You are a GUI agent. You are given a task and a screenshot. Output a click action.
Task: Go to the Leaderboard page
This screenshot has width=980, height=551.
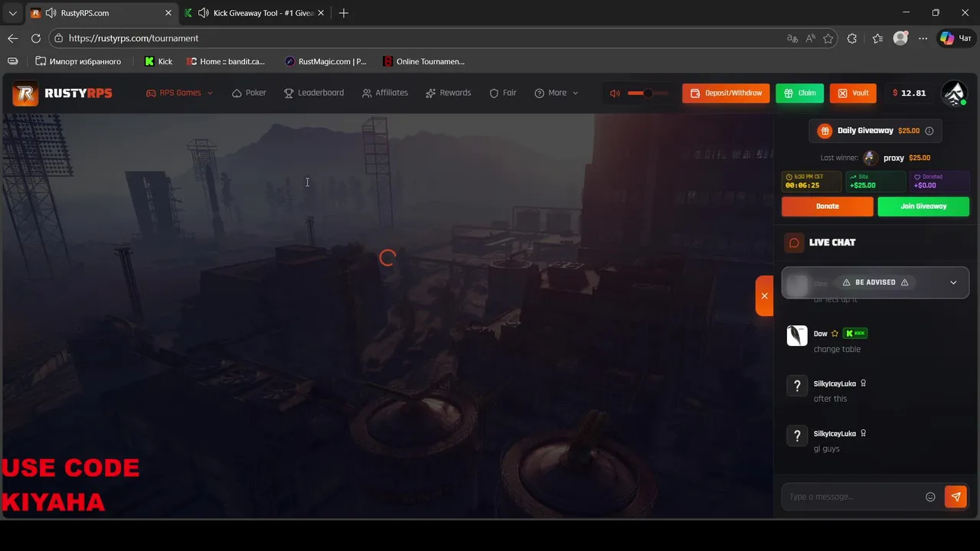(x=314, y=93)
